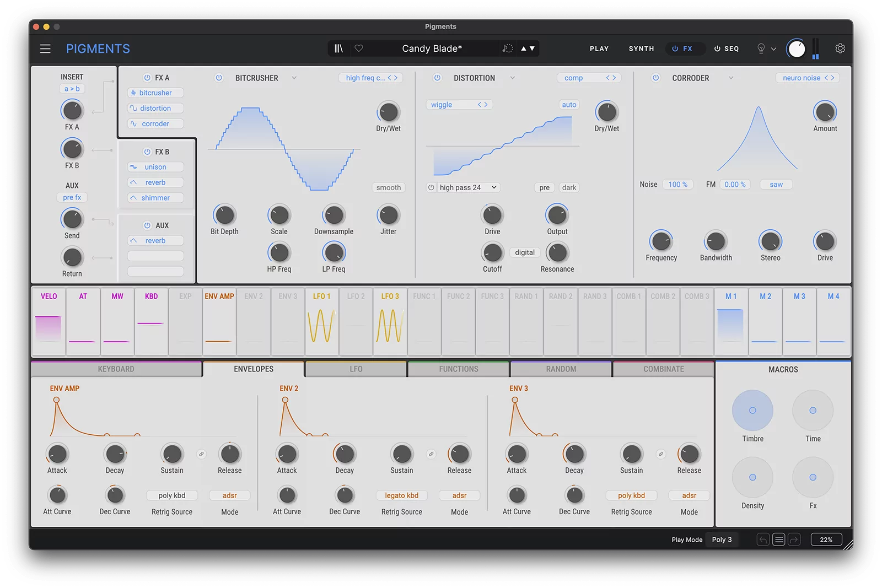882x588 pixels.
Task: Click the poly kbd retrig source for ENV AMP
Action: click(x=171, y=495)
